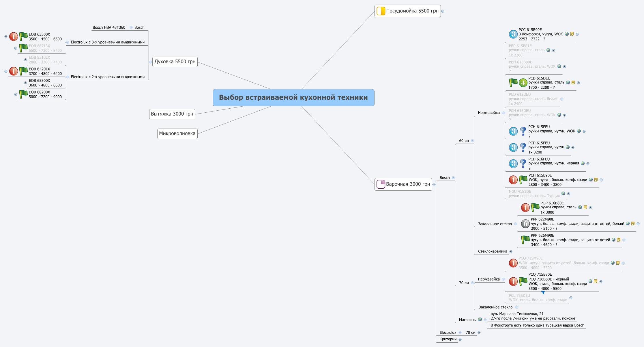The height and width of the screenshot is (347, 644).
Task: Select the Духовка 5500 грн topic
Action: 175,62
